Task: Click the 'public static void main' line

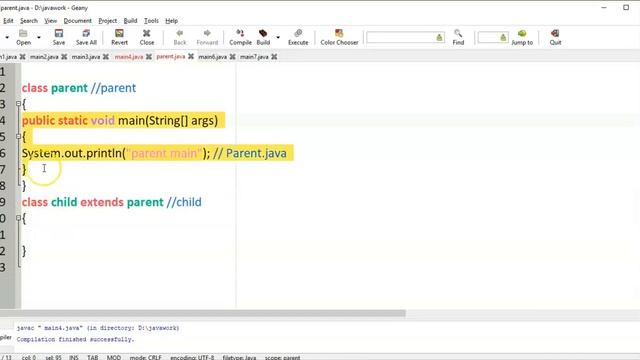Action: (x=120, y=120)
